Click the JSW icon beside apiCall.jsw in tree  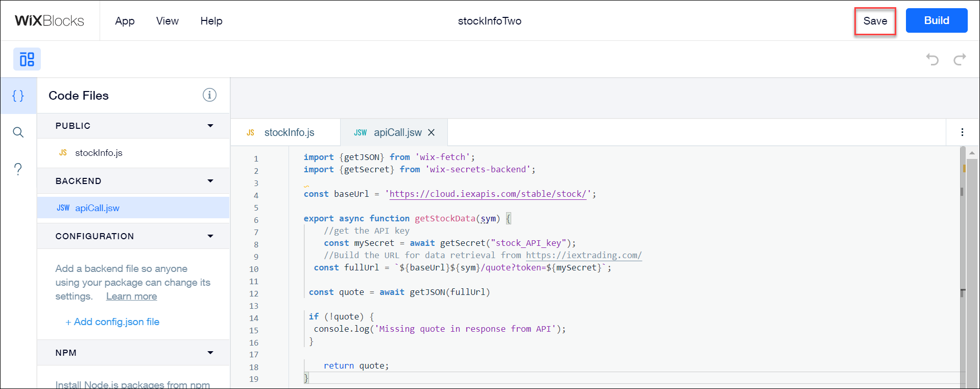pyautogui.click(x=63, y=208)
